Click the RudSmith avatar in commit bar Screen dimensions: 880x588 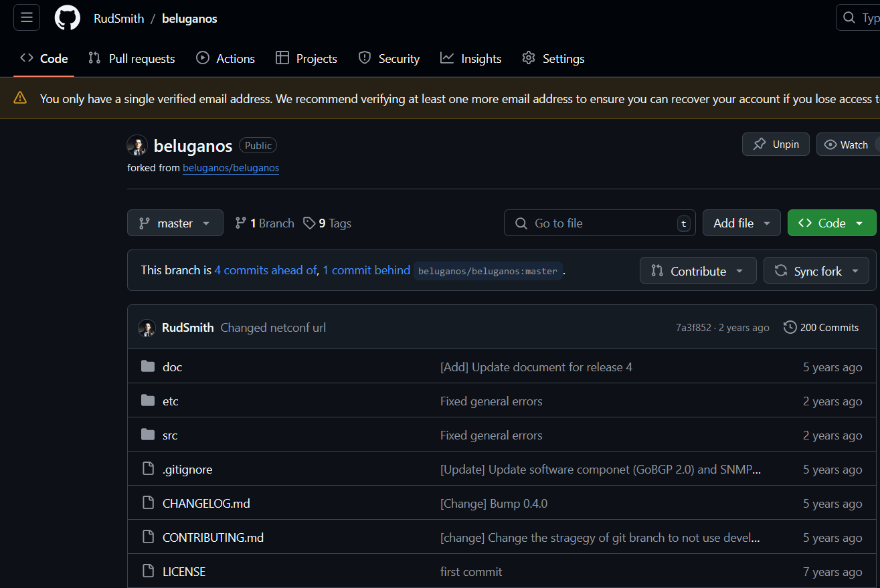[x=147, y=328]
